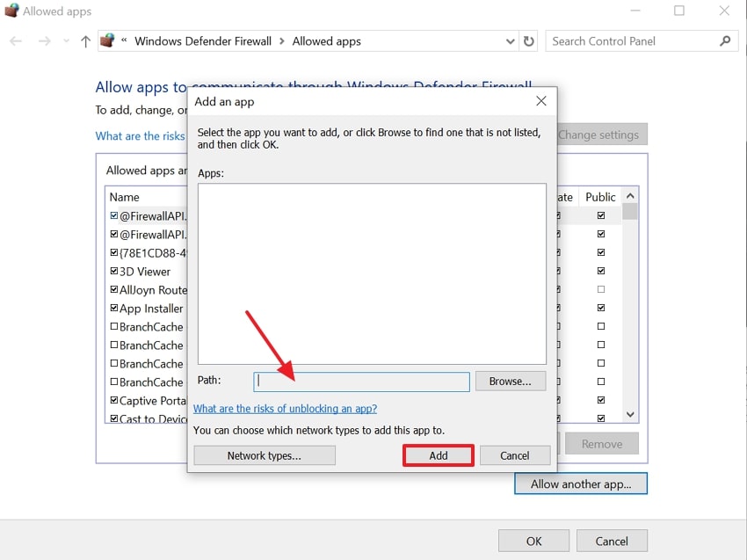Refresh the Allowed apps page

click(529, 41)
